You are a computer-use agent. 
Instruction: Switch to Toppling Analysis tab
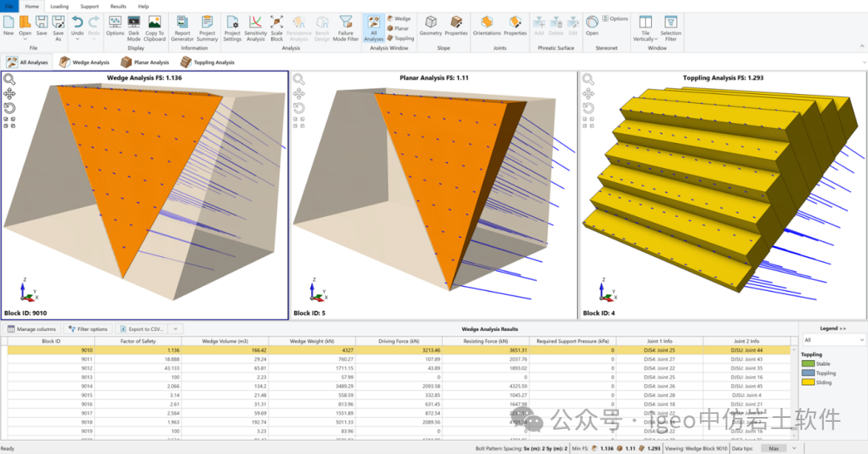pyautogui.click(x=207, y=63)
